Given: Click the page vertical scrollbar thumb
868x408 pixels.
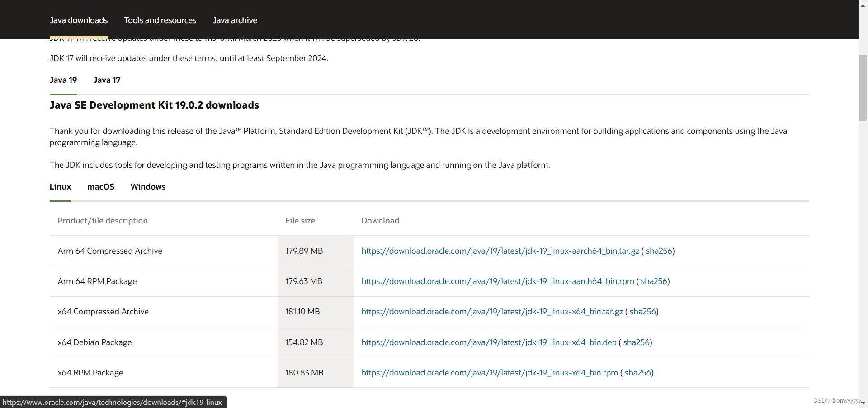Looking at the screenshot, I should pyautogui.click(x=863, y=88).
